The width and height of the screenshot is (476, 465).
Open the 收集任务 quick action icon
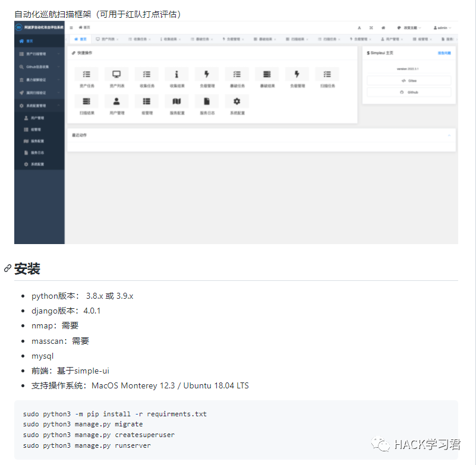(147, 74)
